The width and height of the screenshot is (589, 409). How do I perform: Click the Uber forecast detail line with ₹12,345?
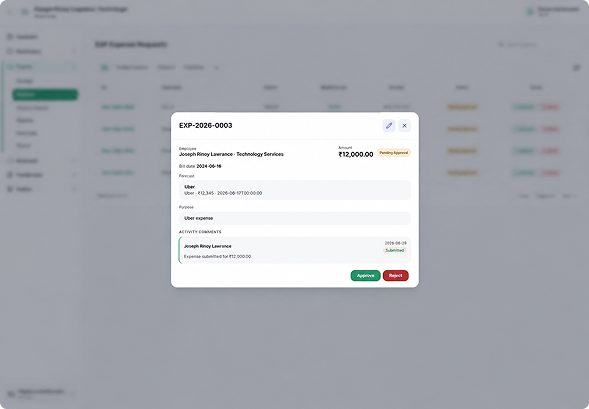(223, 193)
